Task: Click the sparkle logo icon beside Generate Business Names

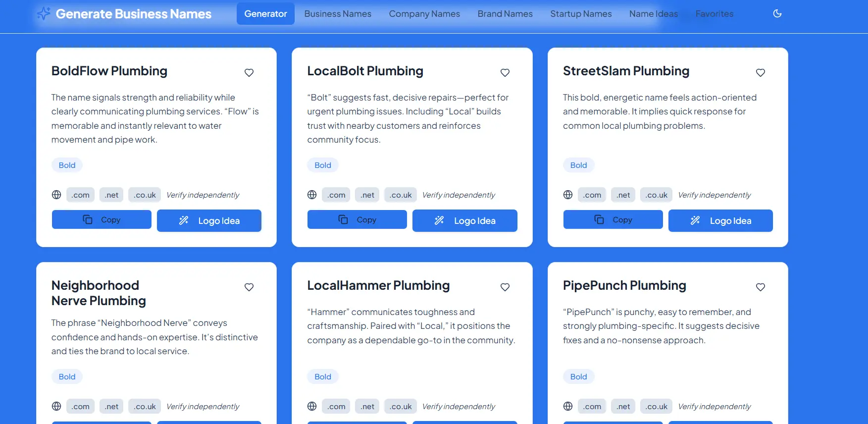Action: coord(44,13)
